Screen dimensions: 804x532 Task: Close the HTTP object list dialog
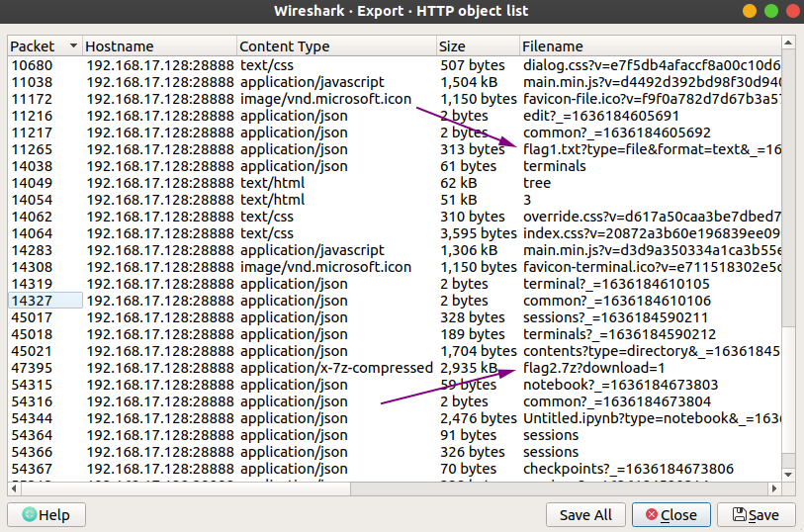pyautogui.click(x=670, y=514)
